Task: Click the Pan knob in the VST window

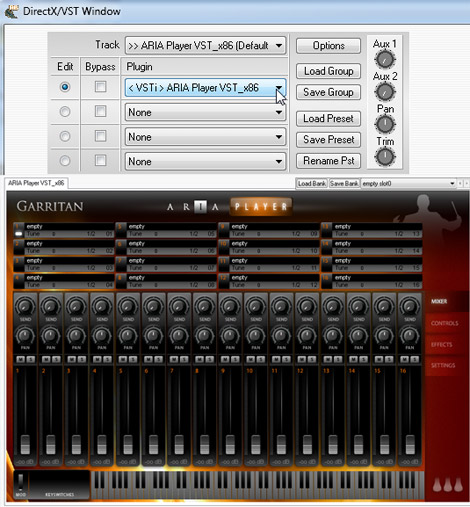Action: [x=385, y=124]
